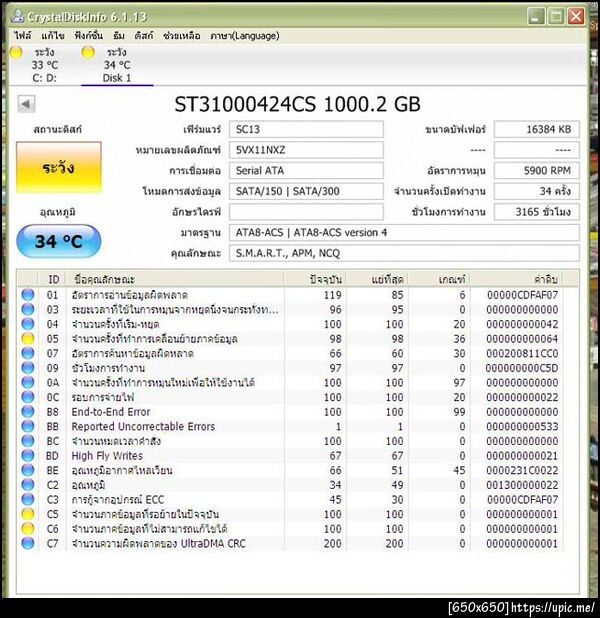This screenshot has height=618, width=600.
Task: Click the blue icon for Reported Uncorrectable Errors
Action: pos(28,426)
